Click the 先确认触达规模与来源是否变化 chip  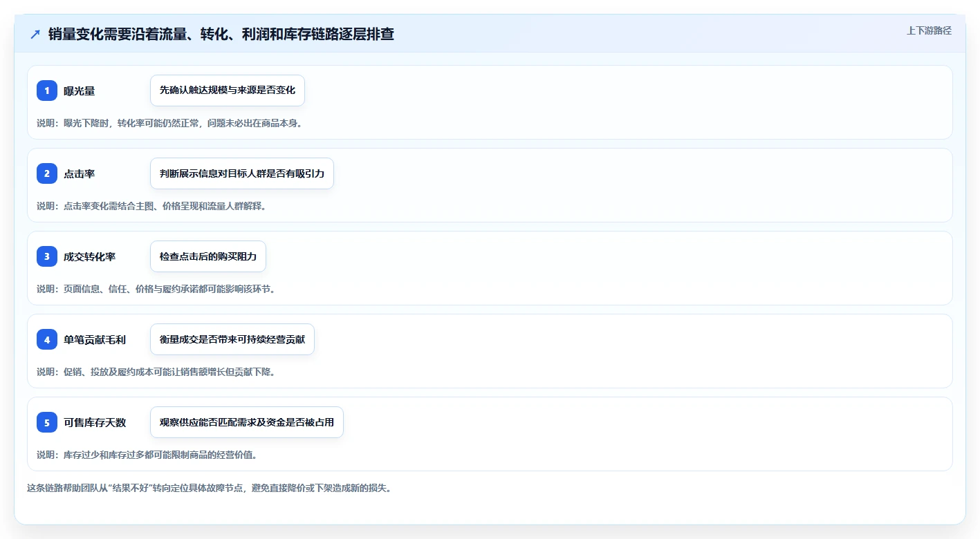tap(228, 91)
